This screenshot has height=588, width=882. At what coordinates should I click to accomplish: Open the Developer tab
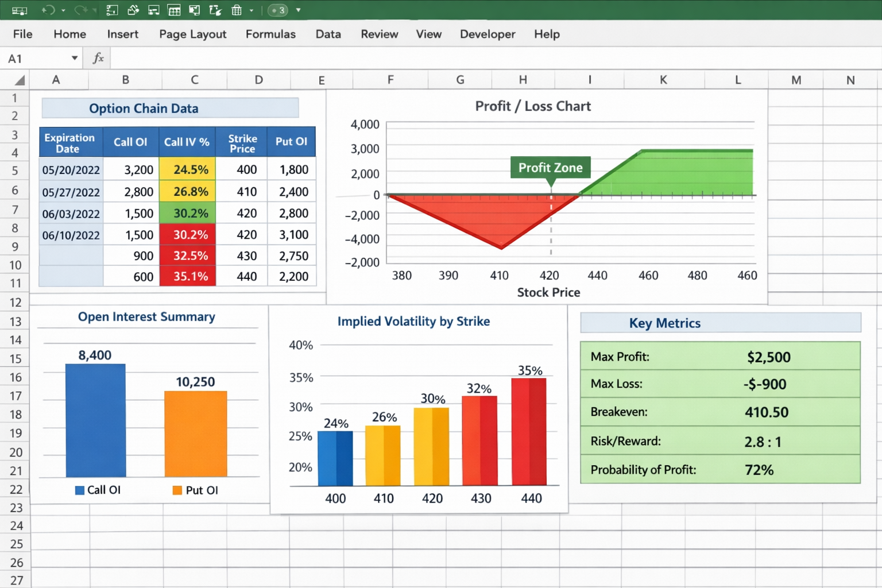487,34
